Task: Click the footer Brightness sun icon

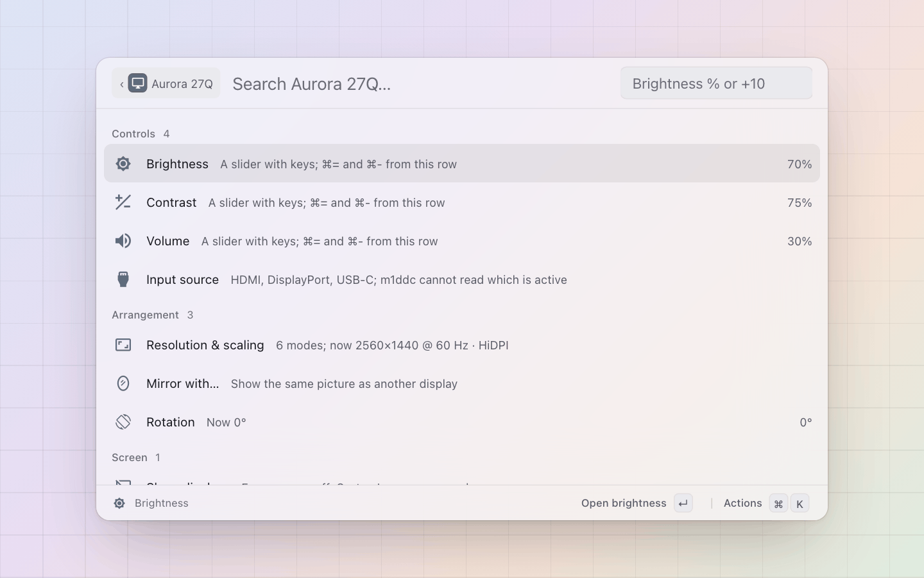Action: tap(119, 504)
